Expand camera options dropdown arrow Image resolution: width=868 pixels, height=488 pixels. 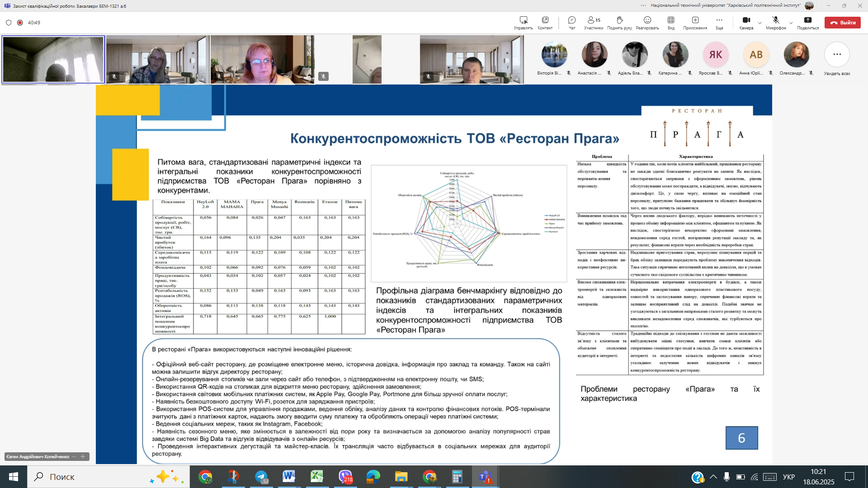[760, 23]
